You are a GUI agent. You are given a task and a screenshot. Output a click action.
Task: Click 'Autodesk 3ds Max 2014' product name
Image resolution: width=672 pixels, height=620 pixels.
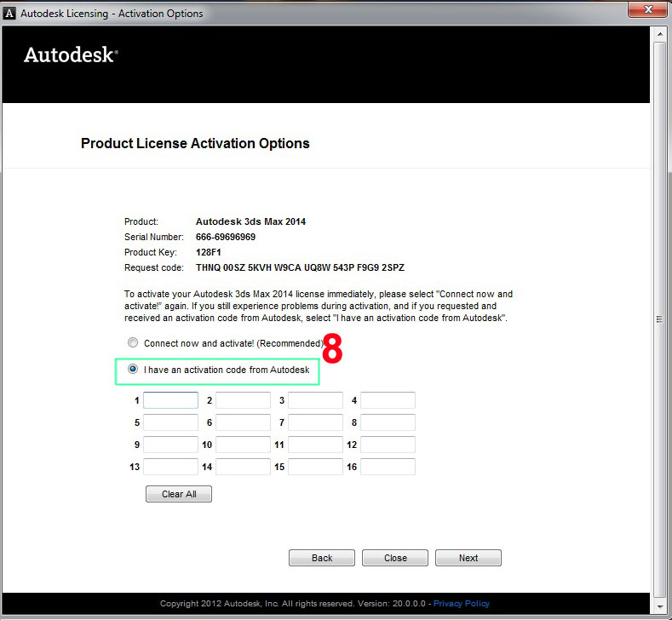(250, 221)
